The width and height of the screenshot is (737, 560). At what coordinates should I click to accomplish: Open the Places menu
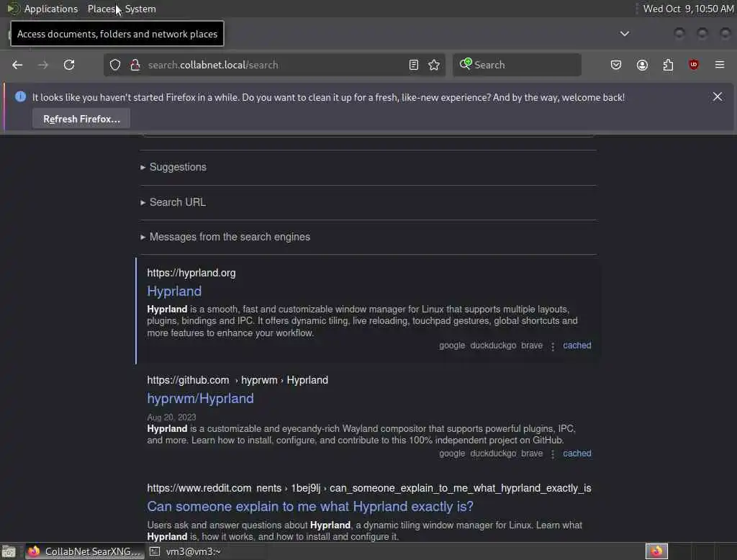(x=101, y=9)
